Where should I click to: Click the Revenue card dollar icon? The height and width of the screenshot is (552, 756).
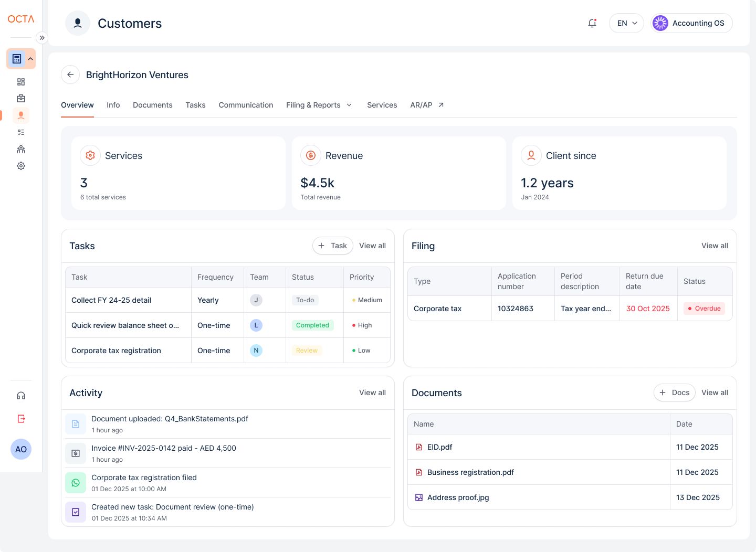(311, 155)
